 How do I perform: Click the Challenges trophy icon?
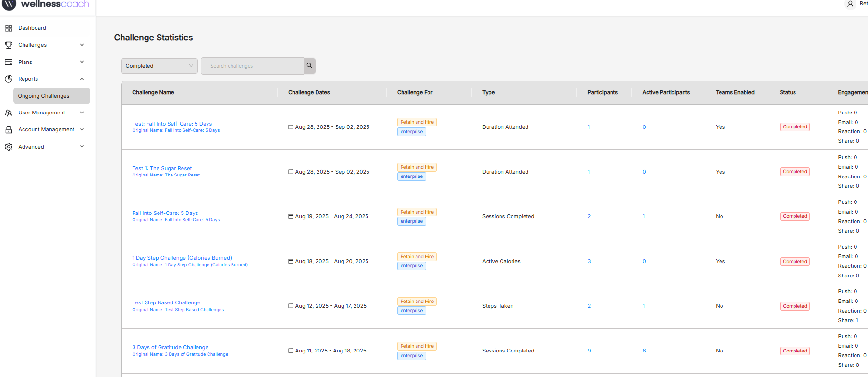coord(9,45)
